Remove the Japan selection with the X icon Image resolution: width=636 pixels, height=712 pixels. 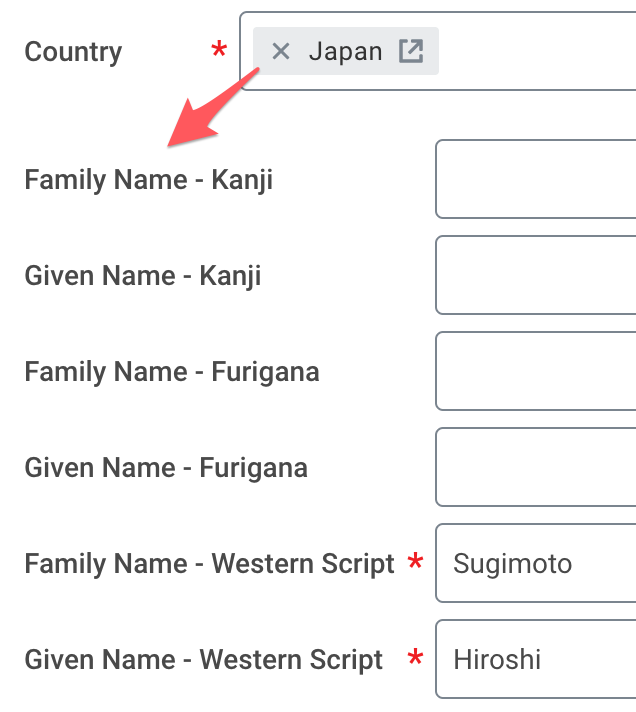[281, 52]
